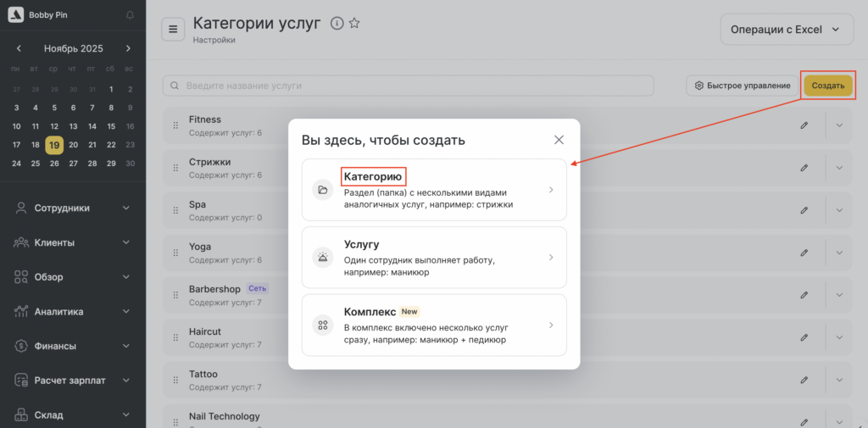Viewport: 868px width, 428px height.
Task: Expand the Fitness category row chevron
Action: point(839,125)
